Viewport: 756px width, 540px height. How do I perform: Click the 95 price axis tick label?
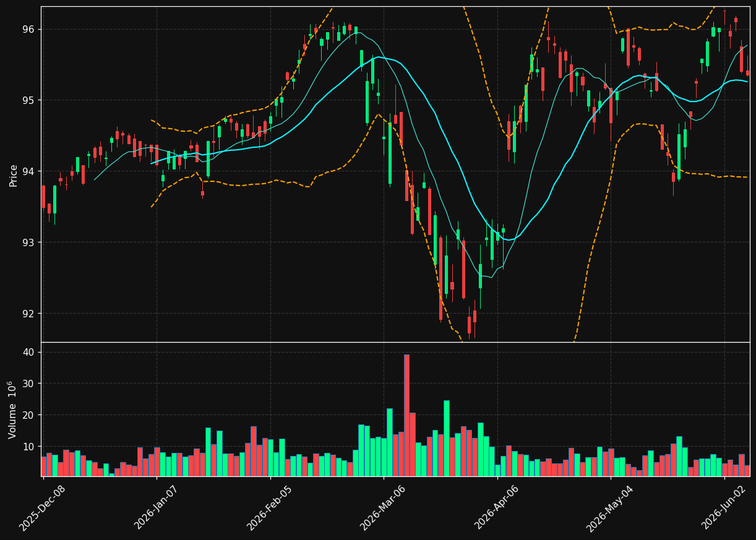pos(30,100)
